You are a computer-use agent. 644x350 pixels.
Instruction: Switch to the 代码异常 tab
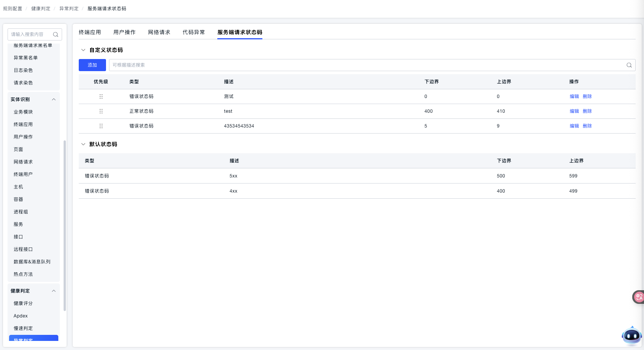[x=193, y=32]
